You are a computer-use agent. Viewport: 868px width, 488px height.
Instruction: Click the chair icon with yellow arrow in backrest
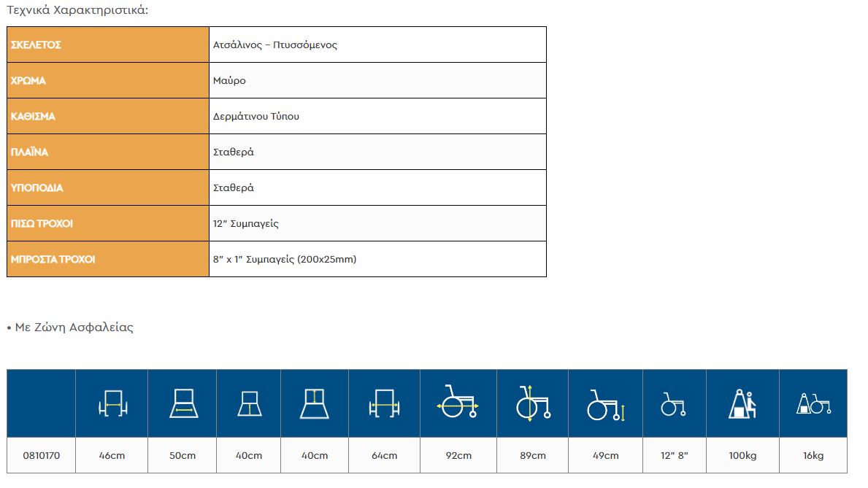click(x=315, y=403)
